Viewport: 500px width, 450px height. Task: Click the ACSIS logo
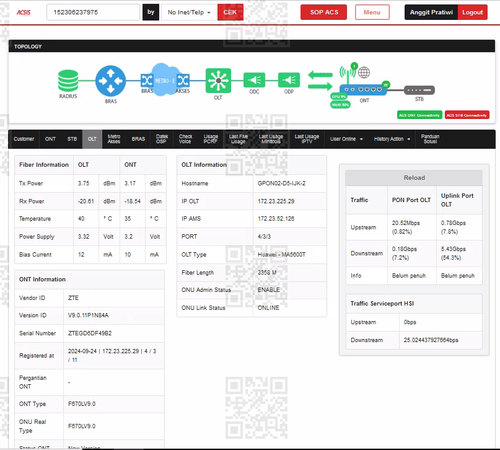[x=23, y=12]
